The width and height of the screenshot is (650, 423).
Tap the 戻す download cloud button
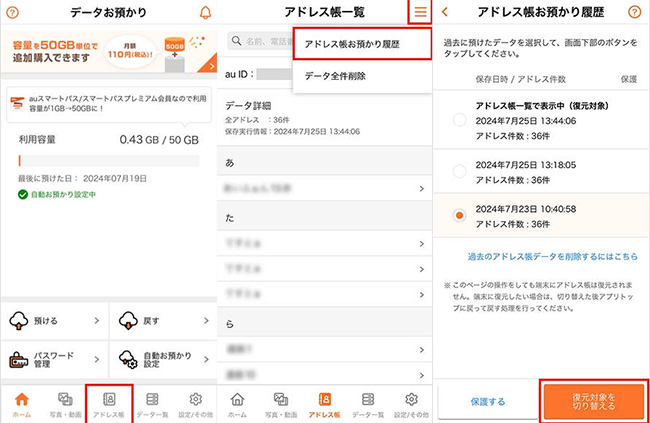[x=163, y=321]
